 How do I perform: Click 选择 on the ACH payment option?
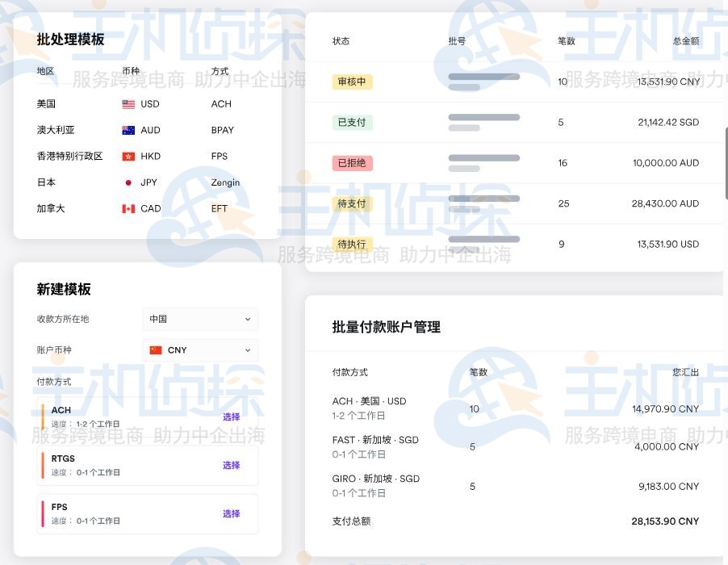tap(230, 417)
